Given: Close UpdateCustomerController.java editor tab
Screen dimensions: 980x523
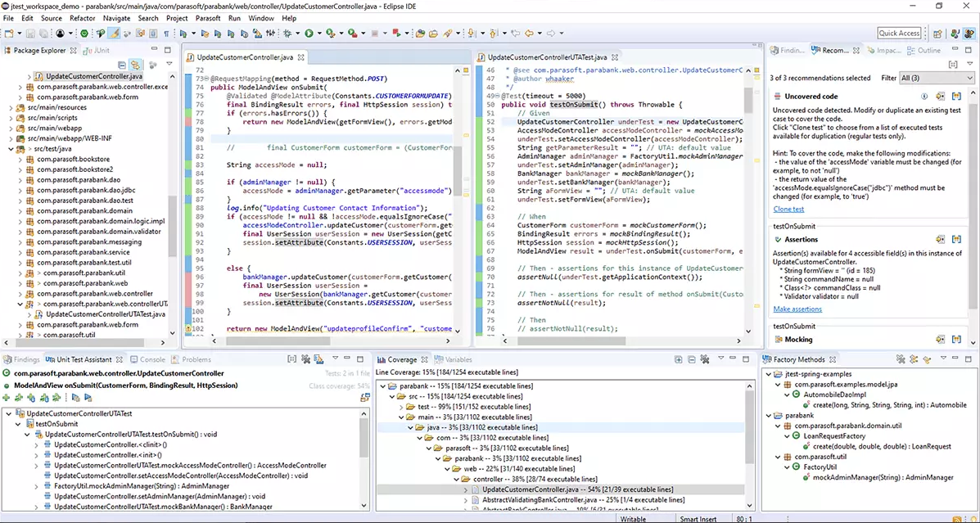Looking at the screenshot, I should (300, 56).
